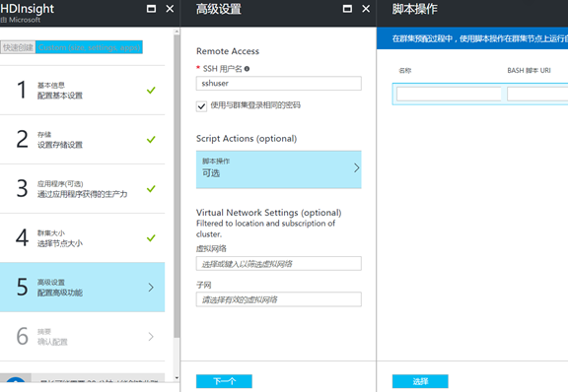Click the BASH 脚本 URI column header
Screen dimensions: 568x392
[x=529, y=71]
